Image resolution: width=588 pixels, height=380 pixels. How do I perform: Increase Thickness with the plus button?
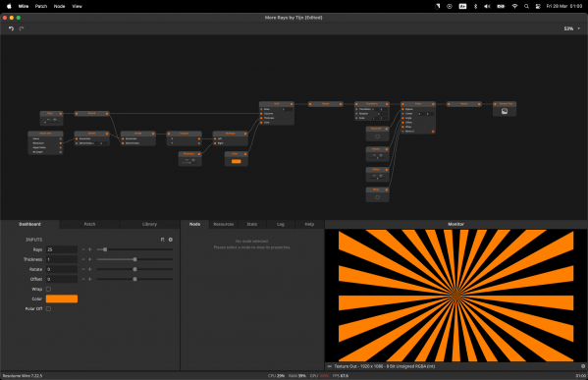coord(89,259)
